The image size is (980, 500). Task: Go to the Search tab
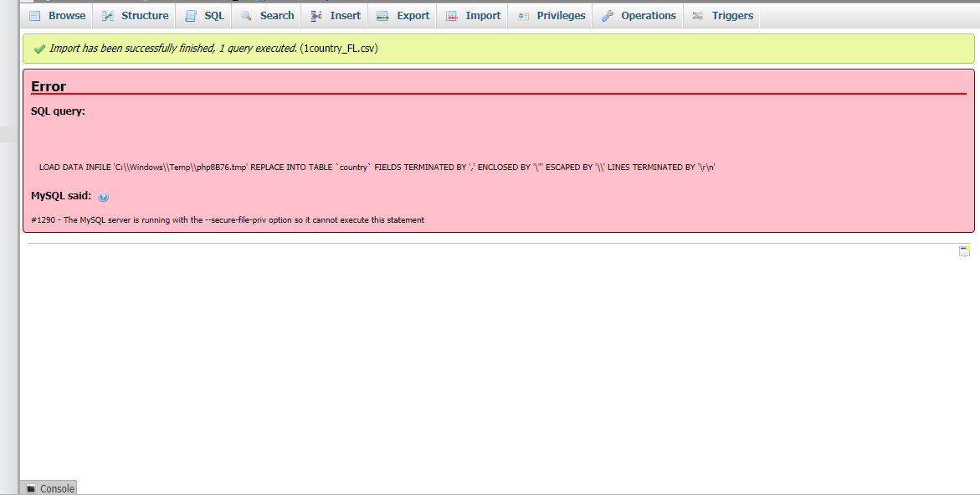pos(266,16)
